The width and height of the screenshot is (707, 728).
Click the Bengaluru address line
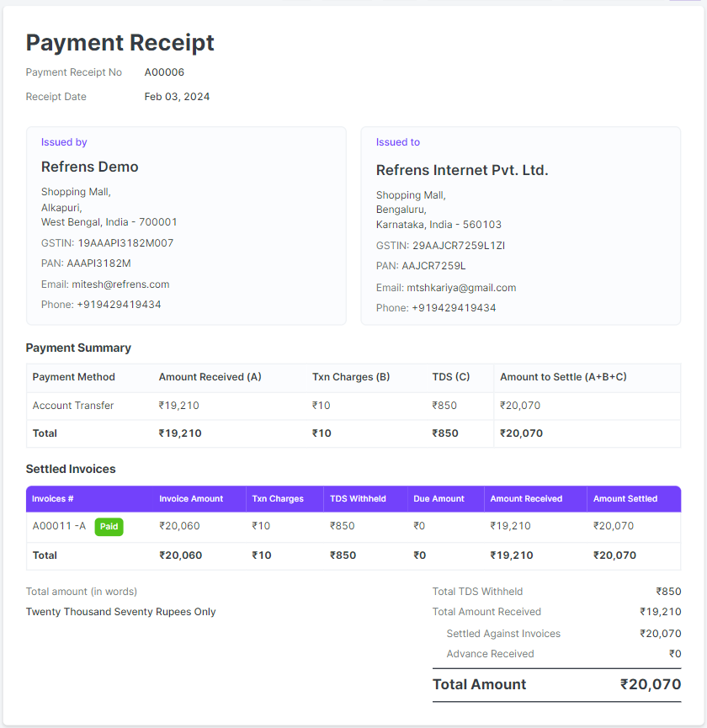401,210
